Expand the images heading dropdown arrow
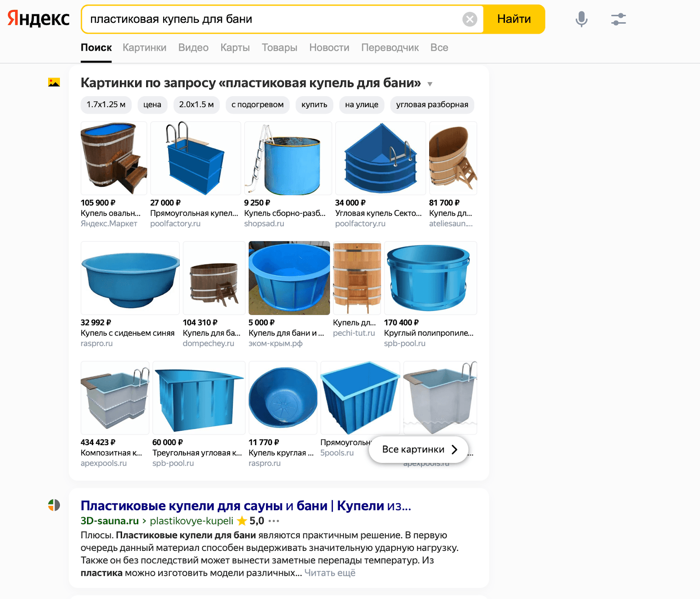Image resolution: width=700 pixels, height=599 pixels. (x=430, y=84)
